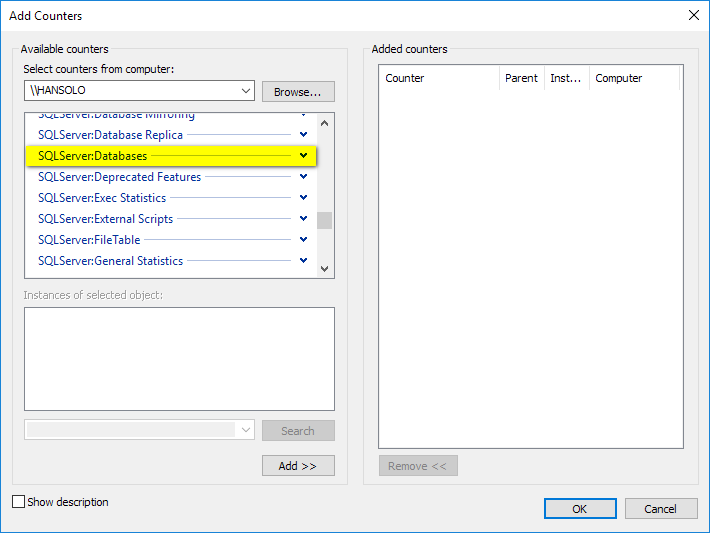Sort by the Counter column header
710x533 pixels.
pyautogui.click(x=440, y=78)
